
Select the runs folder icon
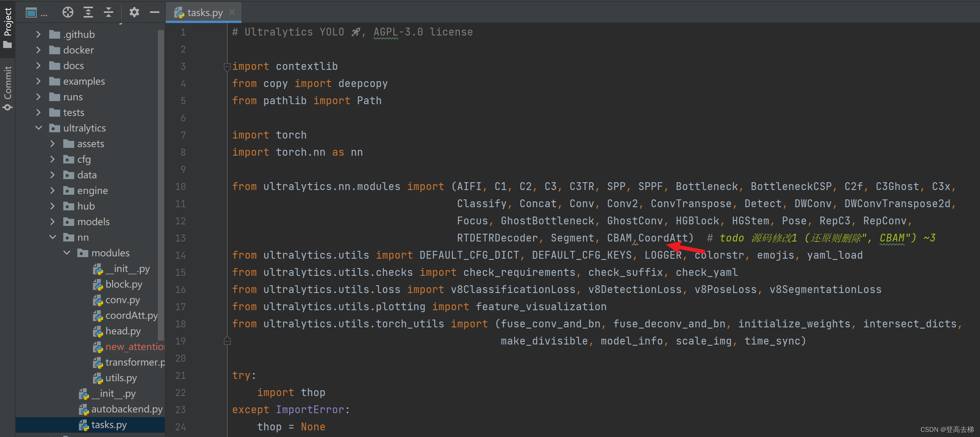(x=55, y=97)
